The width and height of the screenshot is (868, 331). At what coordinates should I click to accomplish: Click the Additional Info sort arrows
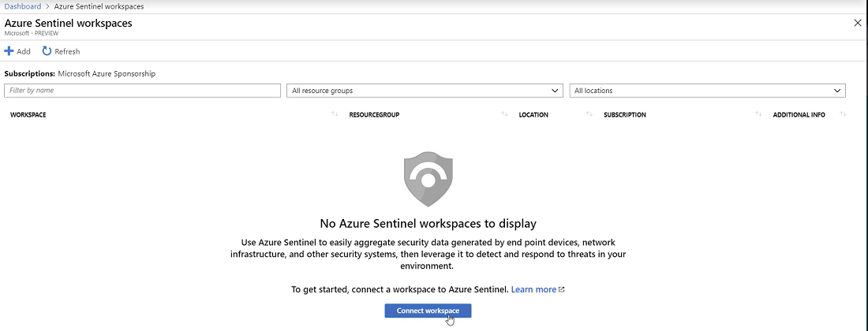pos(843,115)
